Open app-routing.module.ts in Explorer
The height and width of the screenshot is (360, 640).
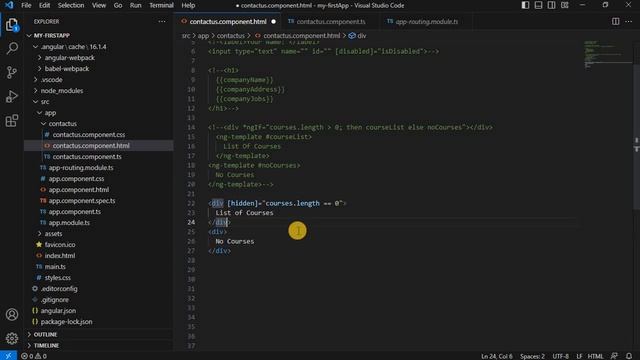pyautogui.click(x=81, y=168)
